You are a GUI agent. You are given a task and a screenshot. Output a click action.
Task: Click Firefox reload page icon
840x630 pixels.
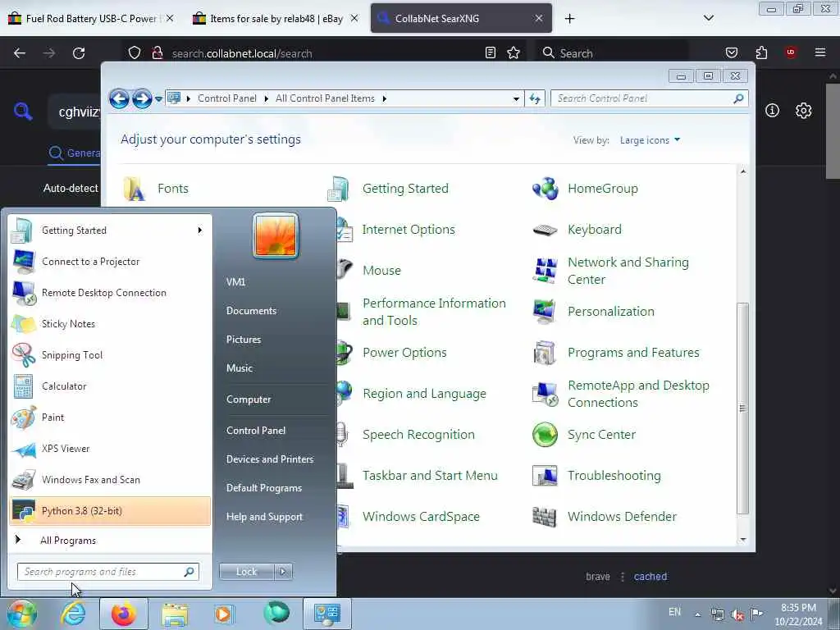[x=79, y=53]
